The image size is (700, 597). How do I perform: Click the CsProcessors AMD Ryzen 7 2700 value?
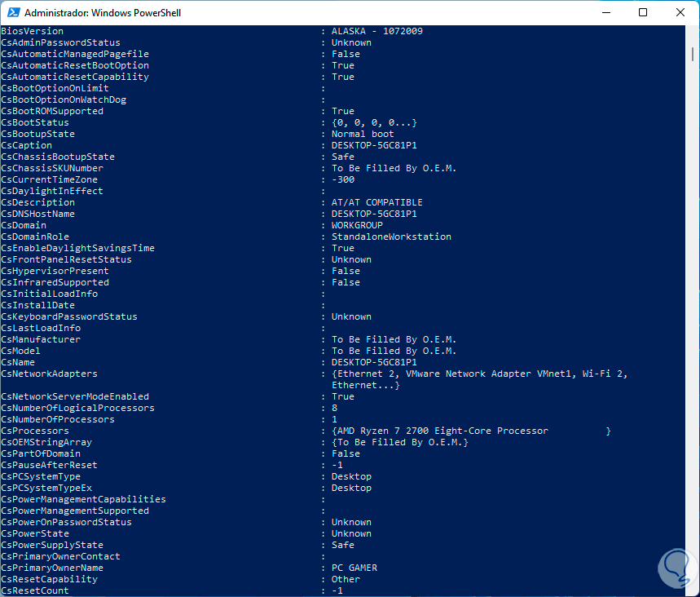tap(440, 431)
